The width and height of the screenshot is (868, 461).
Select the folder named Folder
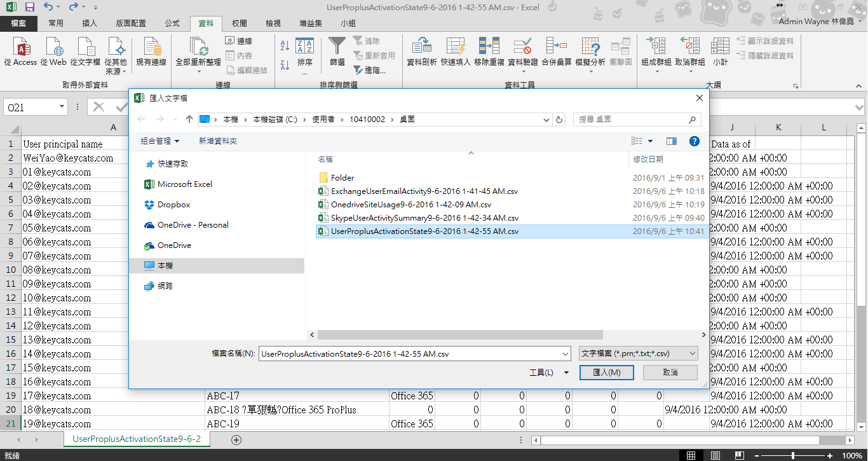point(336,177)
